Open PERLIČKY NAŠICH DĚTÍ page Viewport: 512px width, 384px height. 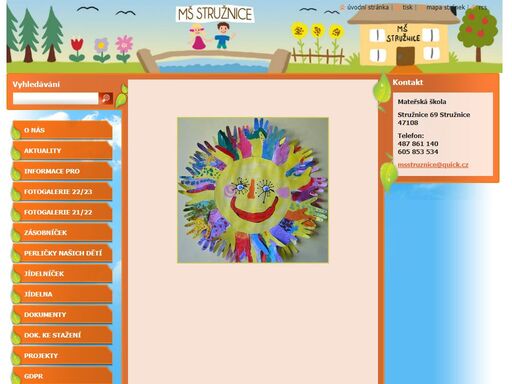(x=62, y=253)
